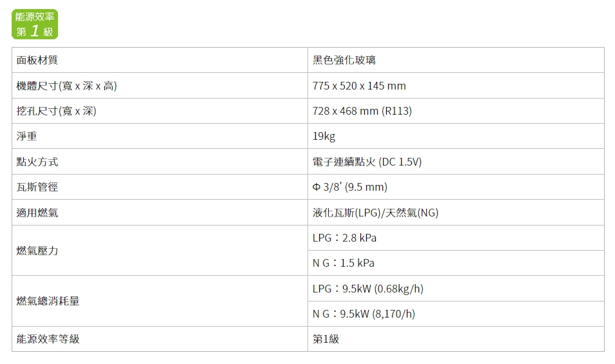Image resolution: width=615 pixels, height=364 pixels.
Task: Click the 775 x 520 x 145 mm value
Action: [x=359, y=86]
